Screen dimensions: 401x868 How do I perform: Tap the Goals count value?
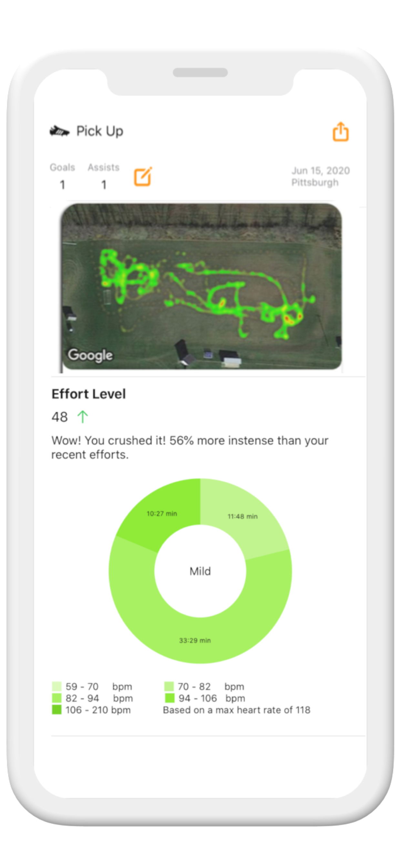pos(62,184)
